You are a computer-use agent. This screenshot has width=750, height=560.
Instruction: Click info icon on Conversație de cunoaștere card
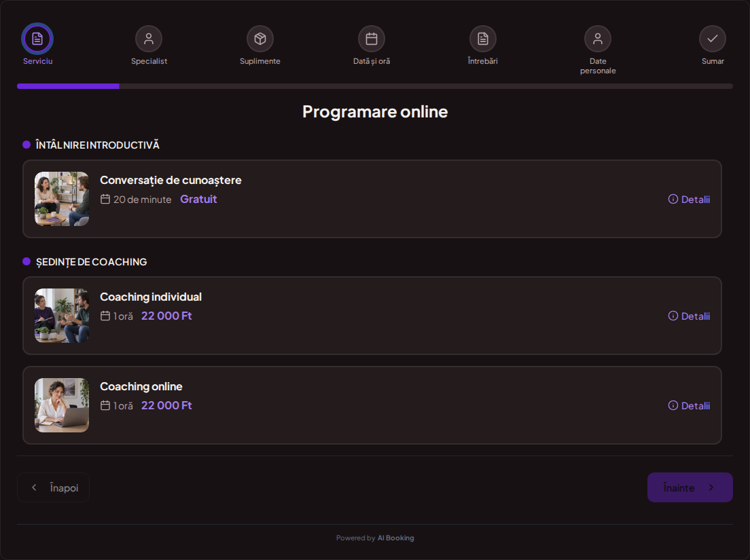tap(673, 200)
